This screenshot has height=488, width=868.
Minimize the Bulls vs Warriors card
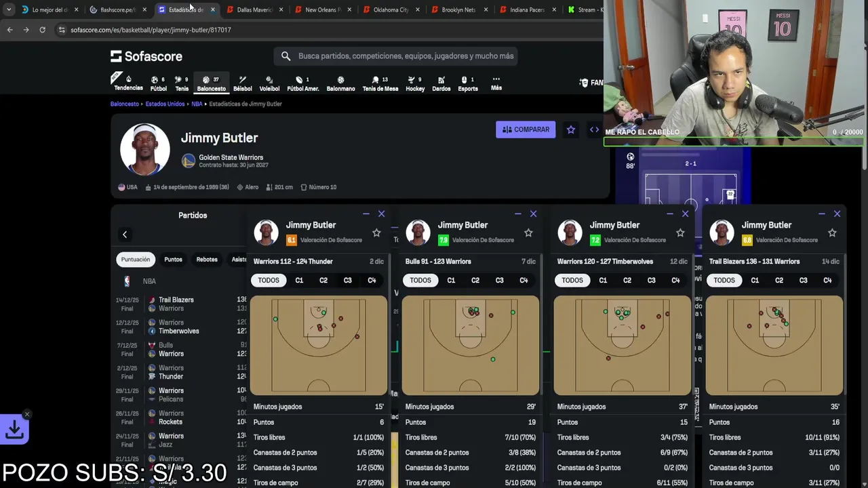pyautogui.click(x=518, y=214)
